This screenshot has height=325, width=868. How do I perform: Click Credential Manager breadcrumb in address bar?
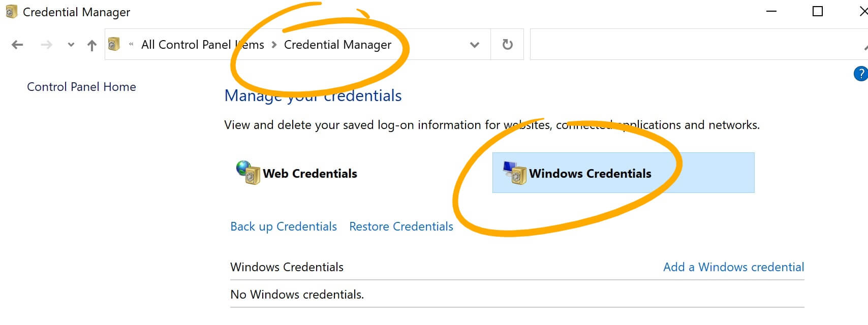tap(337, 45)
